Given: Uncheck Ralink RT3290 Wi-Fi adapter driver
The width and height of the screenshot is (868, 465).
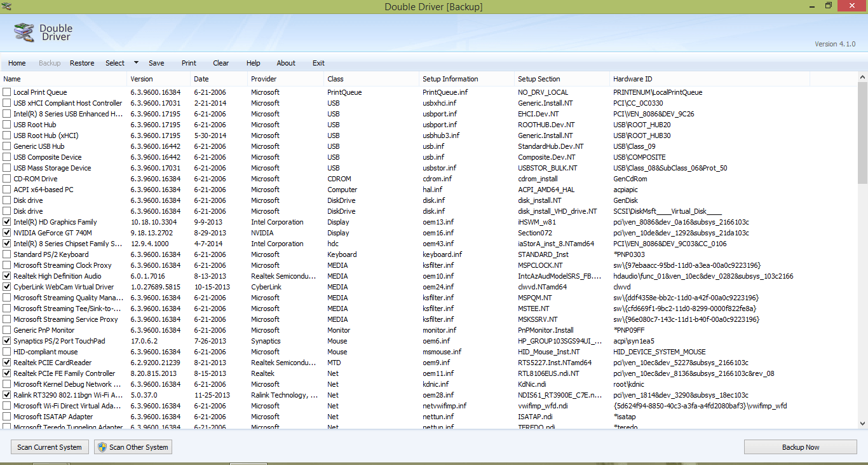Looking at the screenshot, I should pyautogui.click(x=7, y=395).
